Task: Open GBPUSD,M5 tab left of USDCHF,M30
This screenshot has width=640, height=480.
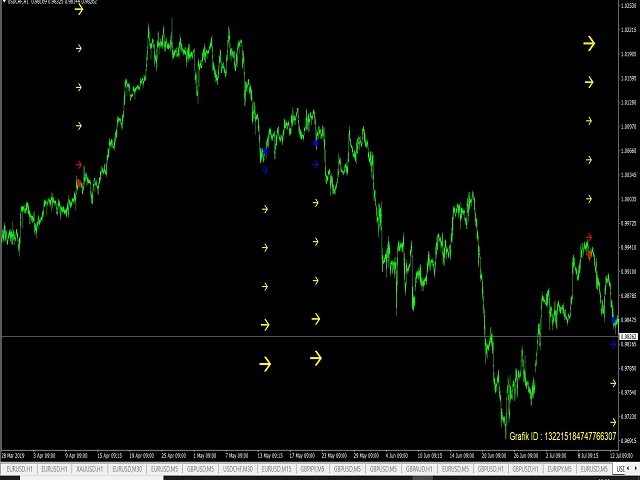Action: tap(200, 469)
